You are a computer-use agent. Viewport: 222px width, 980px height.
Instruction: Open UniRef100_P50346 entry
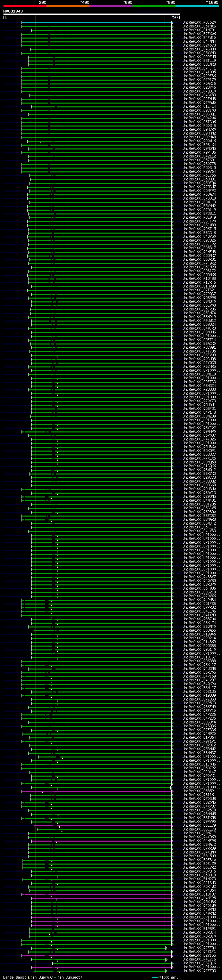(x=199, y=125)
